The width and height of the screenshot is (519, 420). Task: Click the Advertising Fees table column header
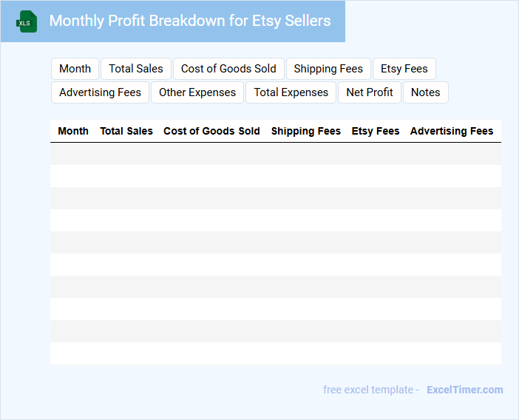click(452, 131)
